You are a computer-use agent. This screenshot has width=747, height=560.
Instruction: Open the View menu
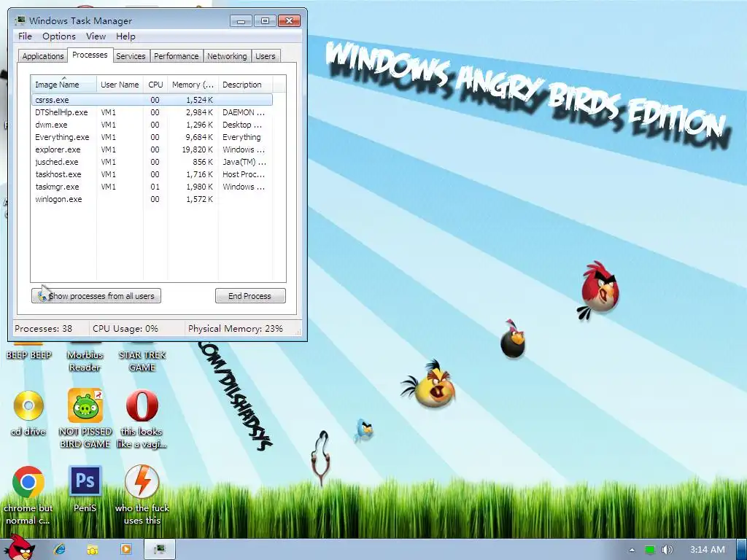tap(96, 36)
